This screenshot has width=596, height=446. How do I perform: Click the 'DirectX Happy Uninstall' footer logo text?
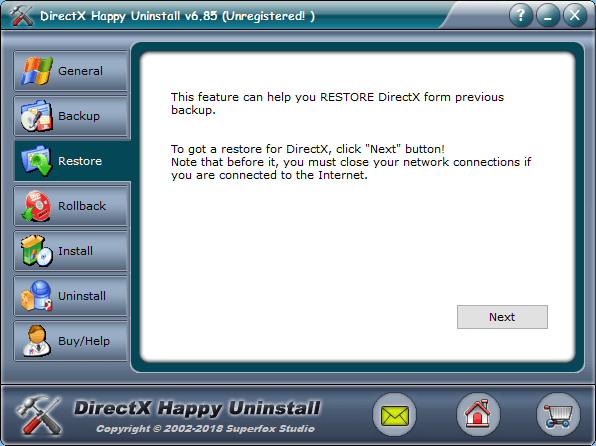[197, 408]
